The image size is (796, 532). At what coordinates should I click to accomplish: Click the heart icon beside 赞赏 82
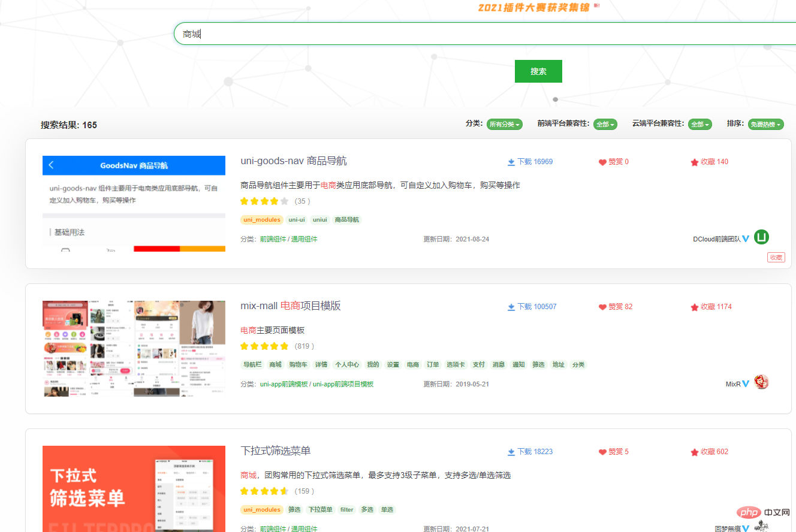pos(602,307)
